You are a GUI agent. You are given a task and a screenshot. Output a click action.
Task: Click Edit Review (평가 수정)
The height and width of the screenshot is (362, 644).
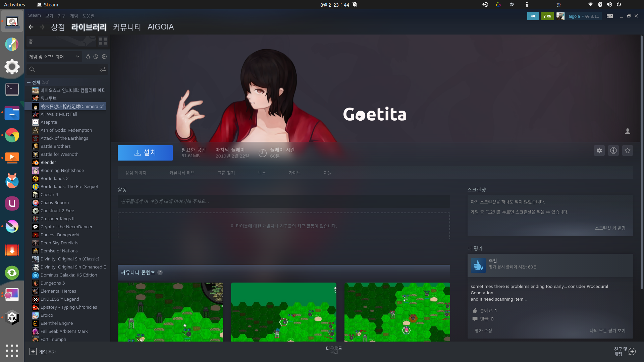coord(483,331)
